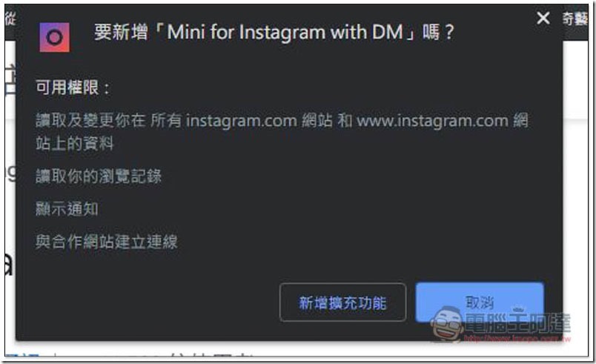Click the blue link under the dialog's left corner
The image size is (596, 364).
pyautogui.click(x=22, y=356)
